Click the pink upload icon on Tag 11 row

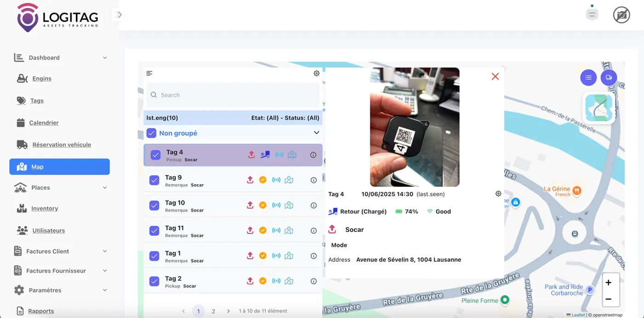(x=250, y=230)
